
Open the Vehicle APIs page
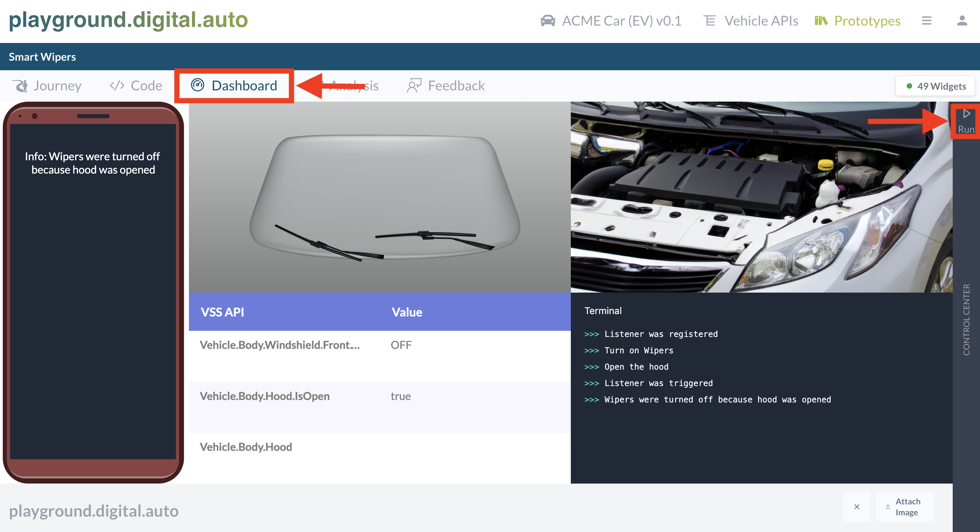761,20
